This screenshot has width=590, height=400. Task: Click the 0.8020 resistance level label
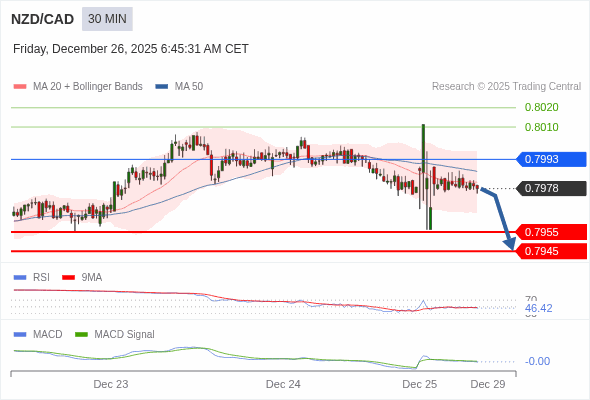pos(541,107)
